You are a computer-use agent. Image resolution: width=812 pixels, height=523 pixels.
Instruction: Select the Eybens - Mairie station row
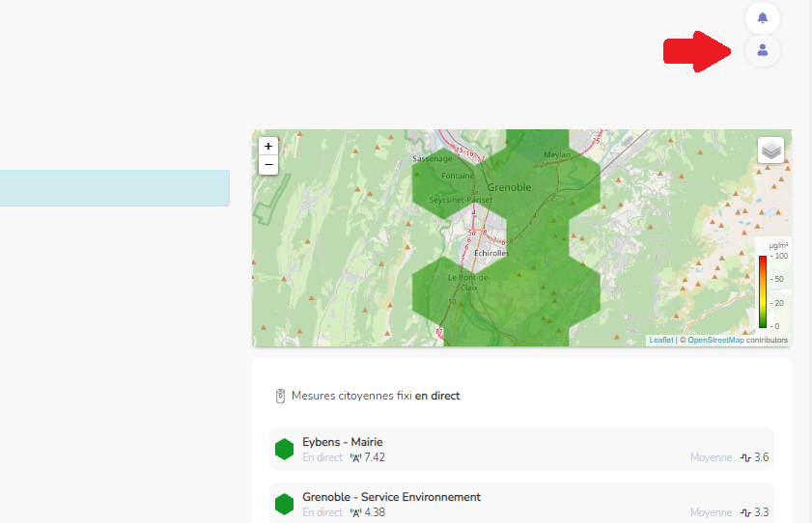pos(521,450)
